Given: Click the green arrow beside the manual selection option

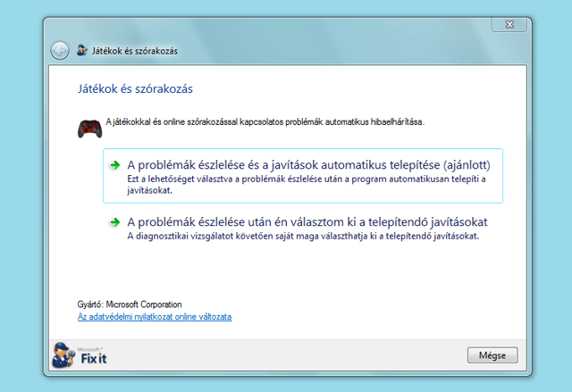Looking at the screenshot, I should [x=115, y=222].
